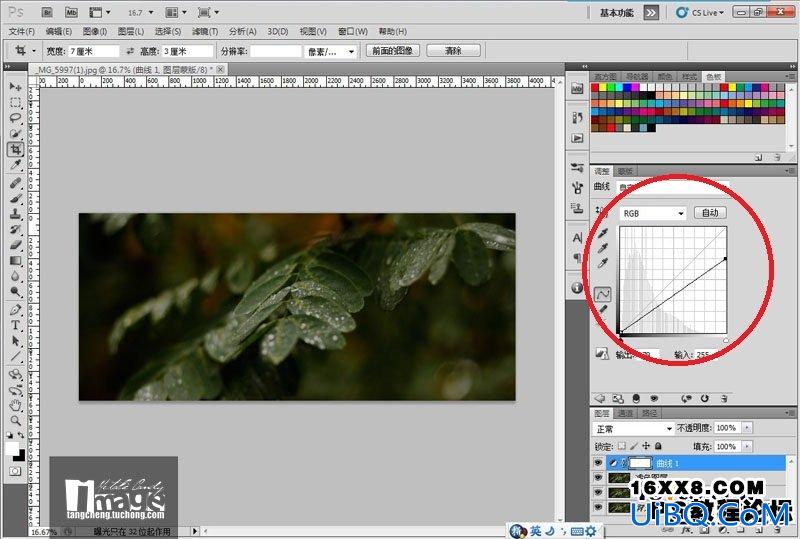
Task: Open the 16.7 zoom level dropdown
Action: click(x=151, y=12)
